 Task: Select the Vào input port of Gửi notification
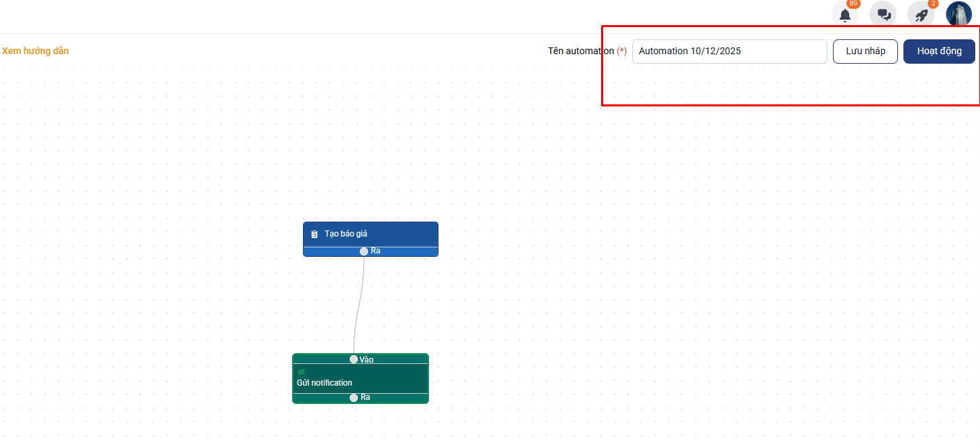click(354, 359)
